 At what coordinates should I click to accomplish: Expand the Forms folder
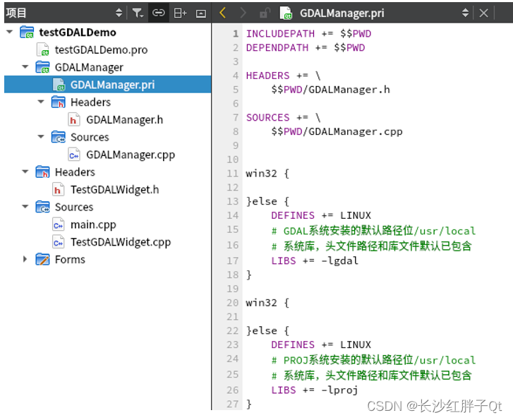(25, 259)
